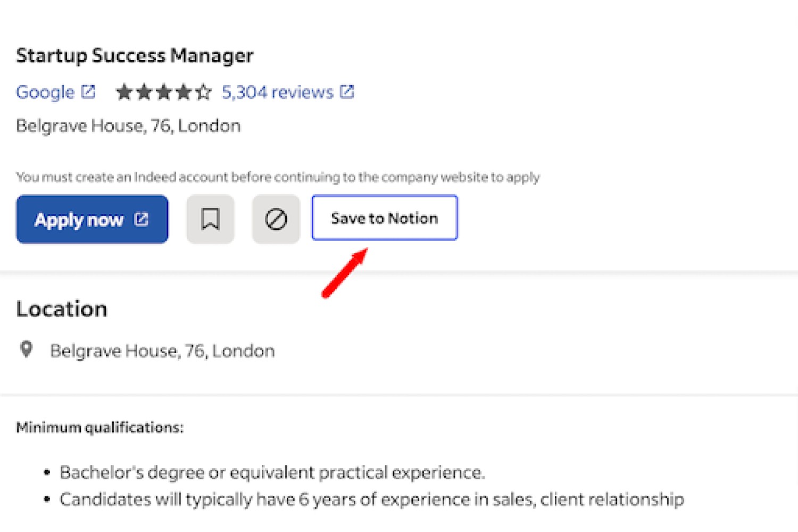This screenshot has width=798, height=532.
Task: Click the map pin icon under Location
Action: 26,350
